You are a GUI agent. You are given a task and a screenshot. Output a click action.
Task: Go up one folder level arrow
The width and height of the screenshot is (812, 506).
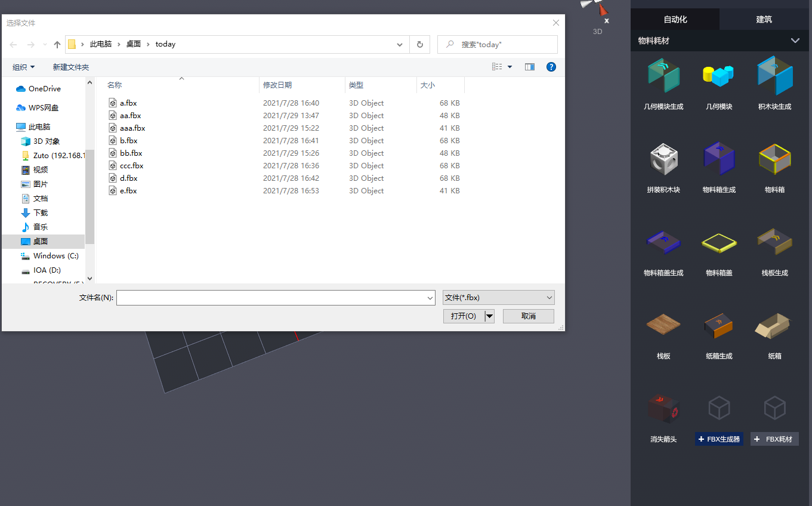click(57, 44)
